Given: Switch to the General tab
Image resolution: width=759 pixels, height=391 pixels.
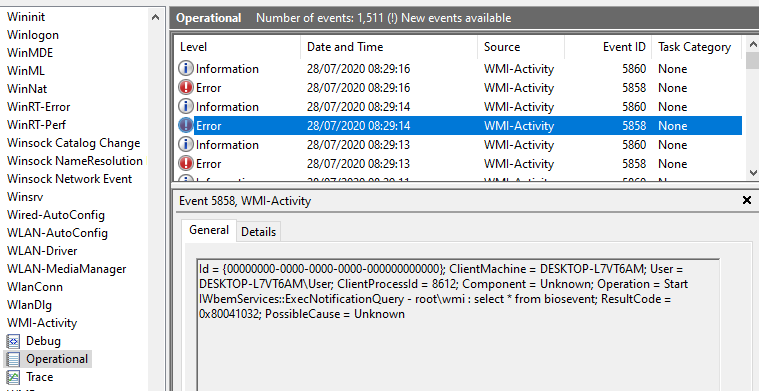Looking at the screenshot, I should click(209, 230).
